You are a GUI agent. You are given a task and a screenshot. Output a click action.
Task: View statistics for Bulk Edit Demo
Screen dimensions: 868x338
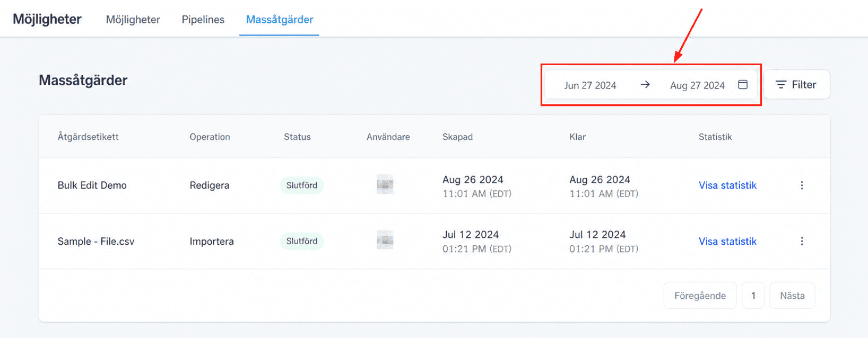click(x=727, y=185)
